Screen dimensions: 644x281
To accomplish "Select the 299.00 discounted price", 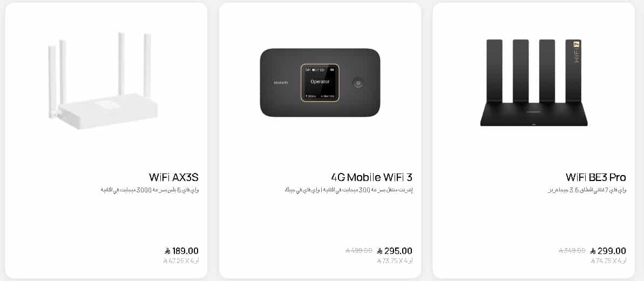I will coord(608,251).
